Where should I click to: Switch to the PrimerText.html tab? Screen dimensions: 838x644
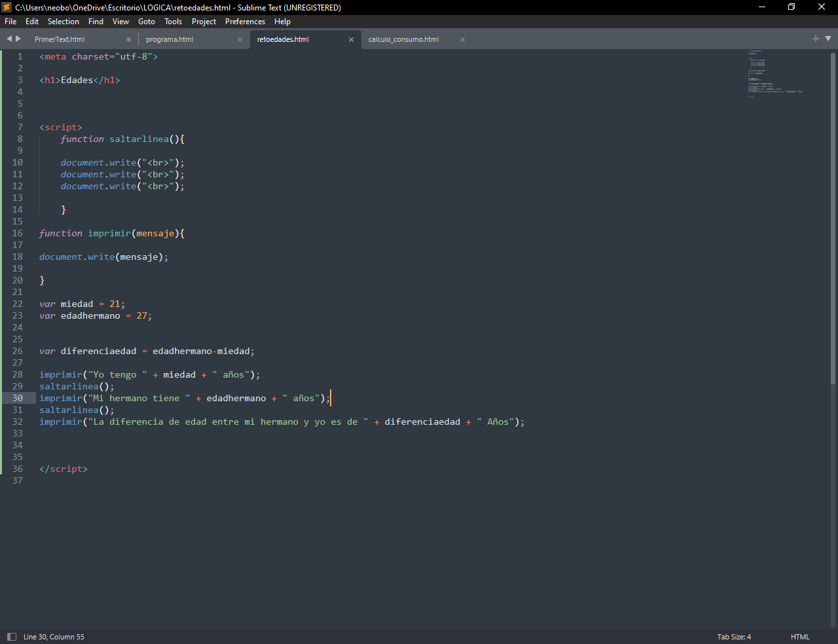point(60,39)
